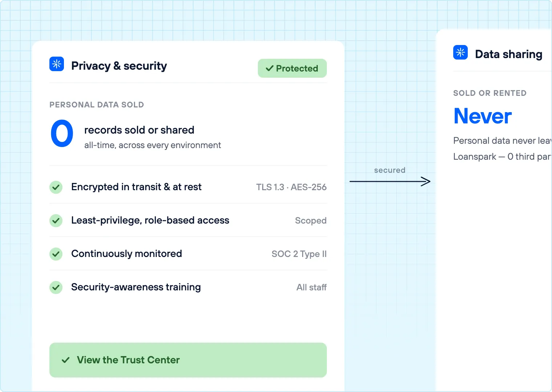Click the Data sharing card logo icon
552x392 pixels.
(x=460, y=52)
